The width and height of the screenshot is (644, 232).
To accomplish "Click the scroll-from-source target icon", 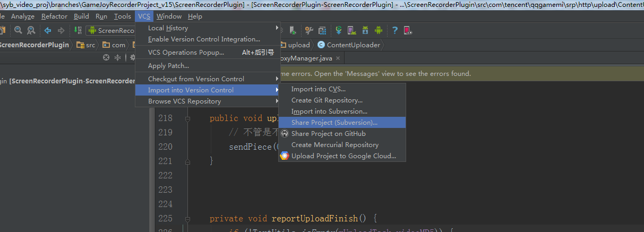I will 106,57.
